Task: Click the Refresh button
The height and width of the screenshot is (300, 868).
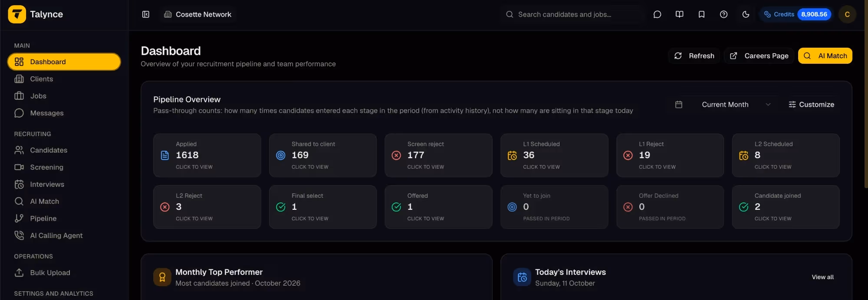Action: click(694, 55)
